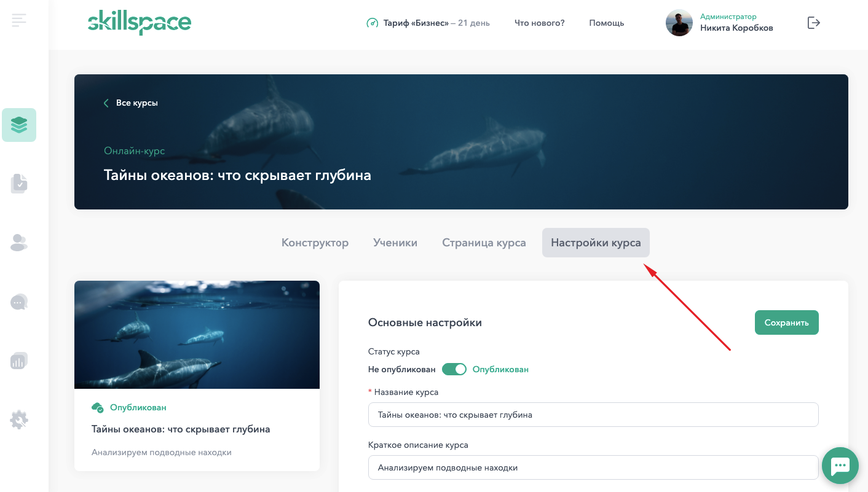Click the back chevron beside Все курсы
This screenshot has width=868, height=492.
(x=106, y=103)
